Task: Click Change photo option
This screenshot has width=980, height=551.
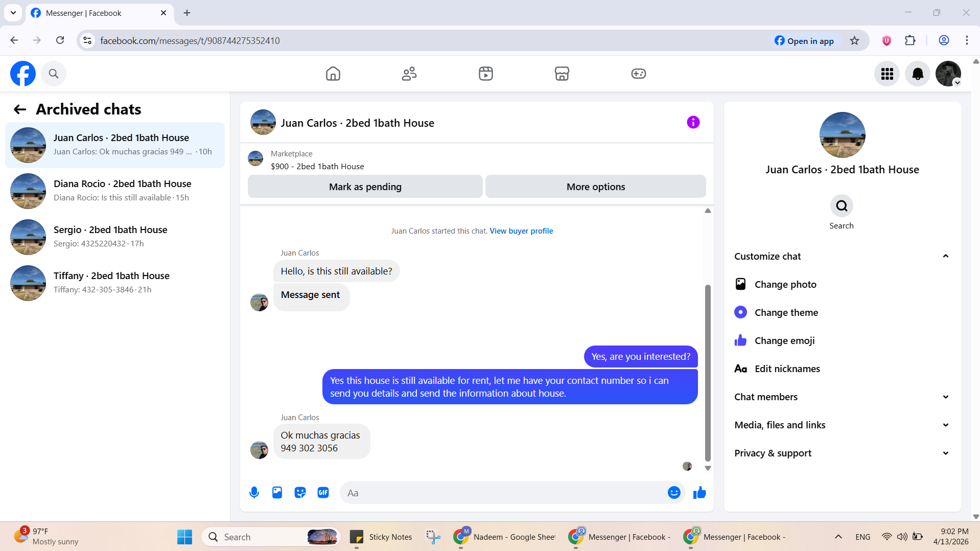Action: tap(842, 284)
